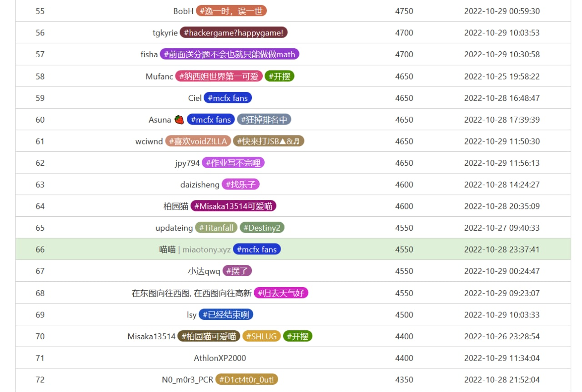Screen dimensions: 582x392
Task: Click username wciwnd
Action: point(149,141)
